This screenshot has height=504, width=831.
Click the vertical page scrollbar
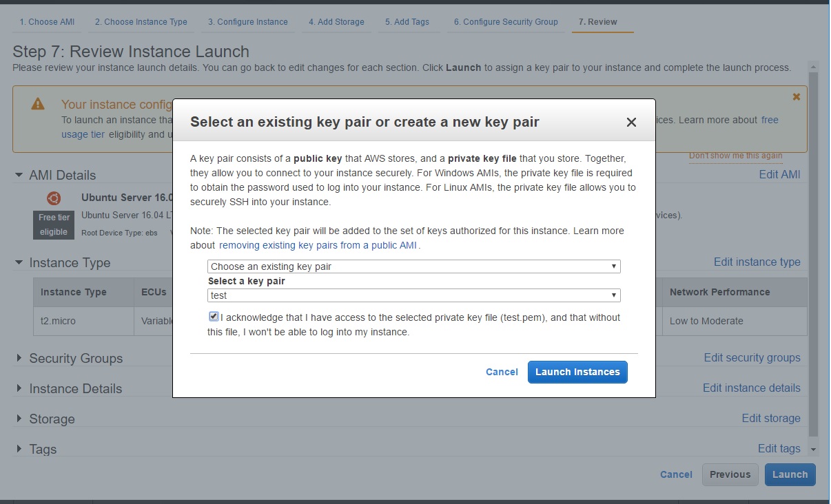813,255
